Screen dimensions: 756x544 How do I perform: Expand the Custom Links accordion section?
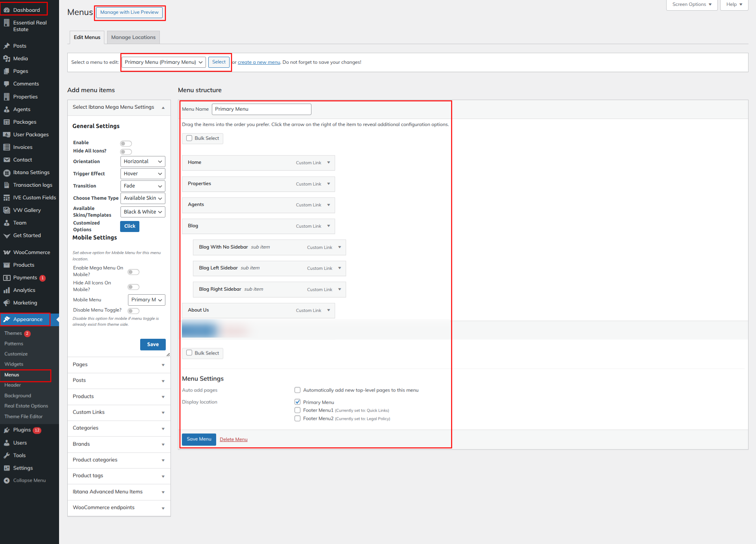click(x=119, y=412)
